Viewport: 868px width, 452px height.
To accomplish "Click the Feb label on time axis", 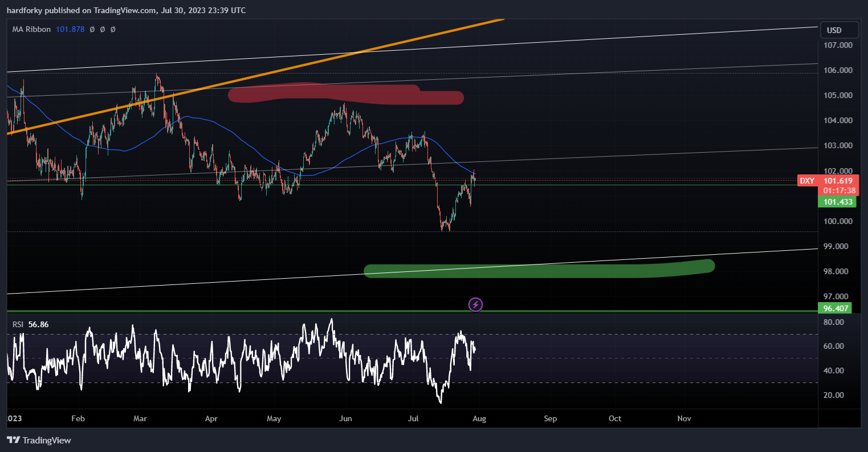I will [78, 418].
